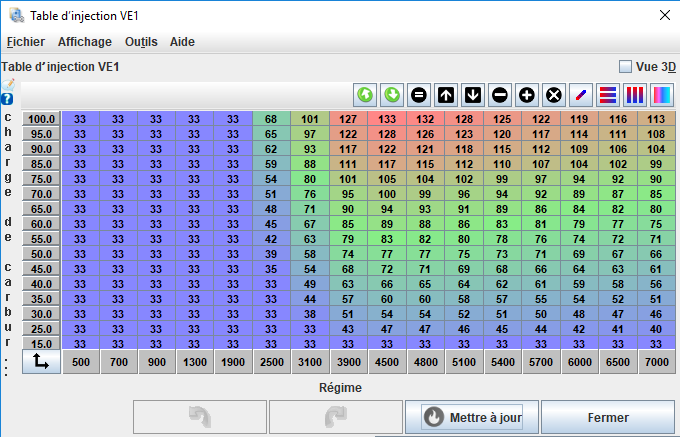Viewport: 680px width, 437px height.
Task: Select the 100.0 load row header
Action: pyautogui.click(x=41, y=119)
